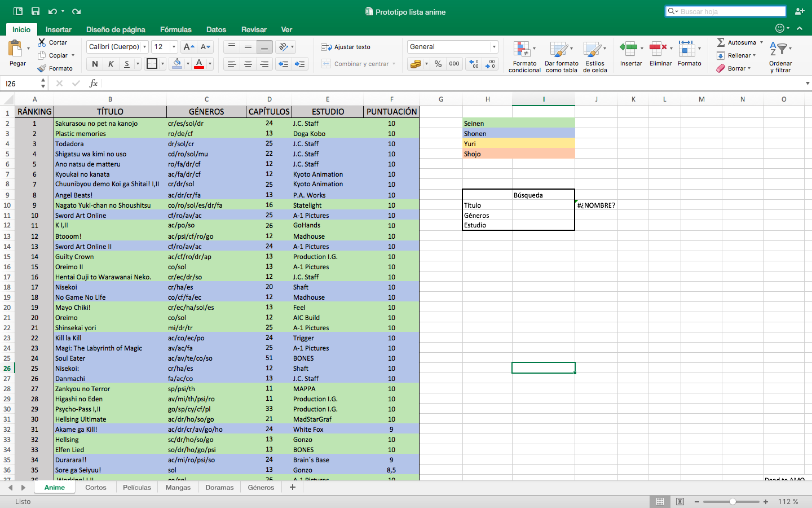Screen dimensions: 812x508
Task: Toggle Ajustar texto wrap option
Action: [346, 47]
